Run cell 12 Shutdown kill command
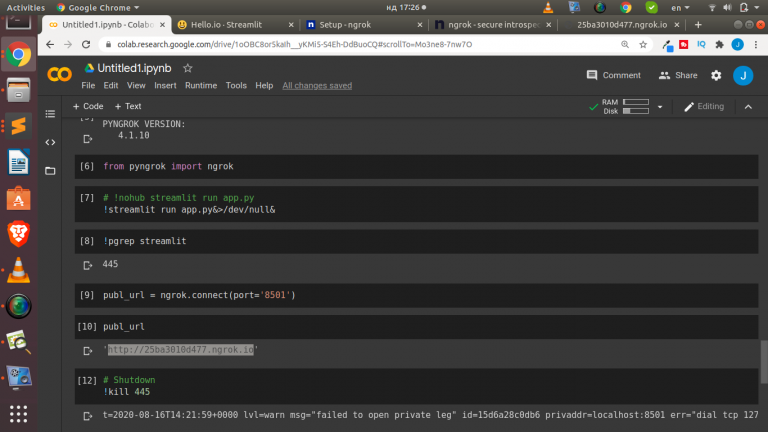This screenshot has width=768, height=432. click(x=87, y=381)
